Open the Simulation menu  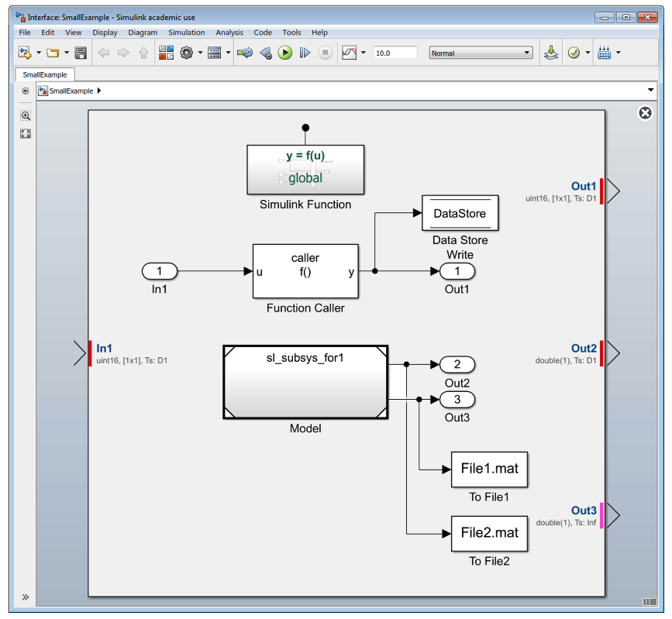click(x=187, y=32)
